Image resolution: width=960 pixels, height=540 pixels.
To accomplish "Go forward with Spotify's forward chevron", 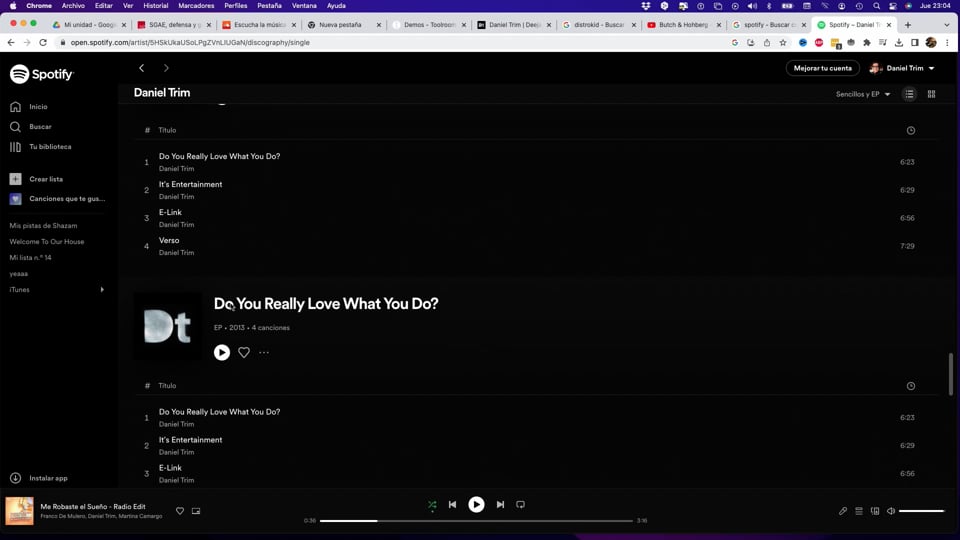I will click(166, 68).
